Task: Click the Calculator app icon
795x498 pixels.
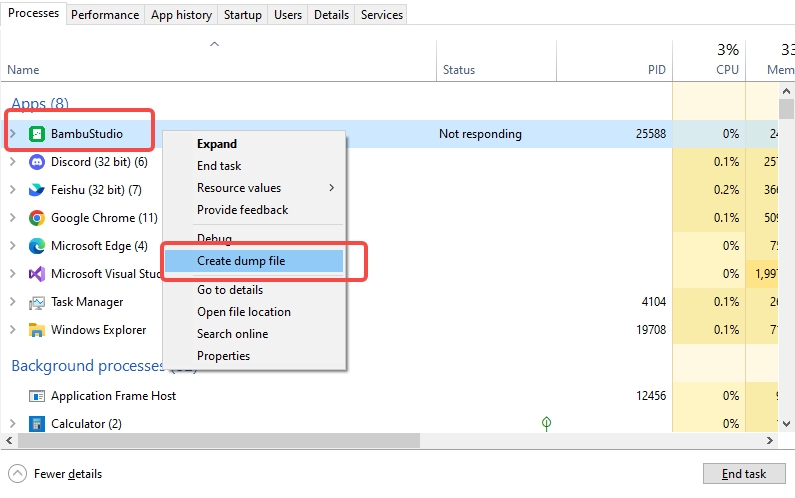Action: tap(37, 424)
